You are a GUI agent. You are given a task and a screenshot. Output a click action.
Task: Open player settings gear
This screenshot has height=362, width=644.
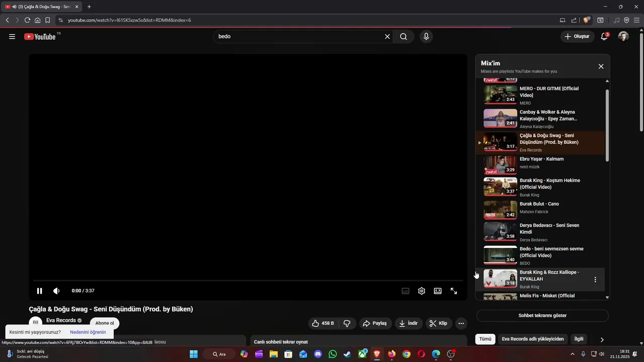click(422, 291)
